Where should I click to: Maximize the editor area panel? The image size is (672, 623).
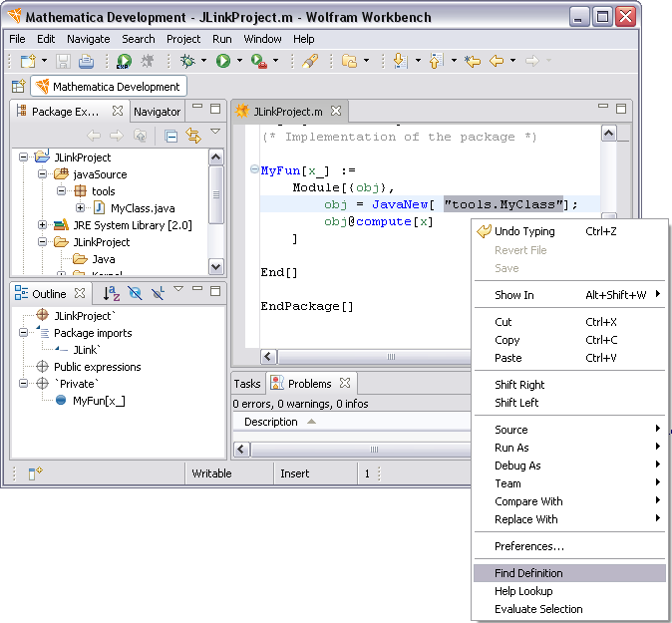621,109
